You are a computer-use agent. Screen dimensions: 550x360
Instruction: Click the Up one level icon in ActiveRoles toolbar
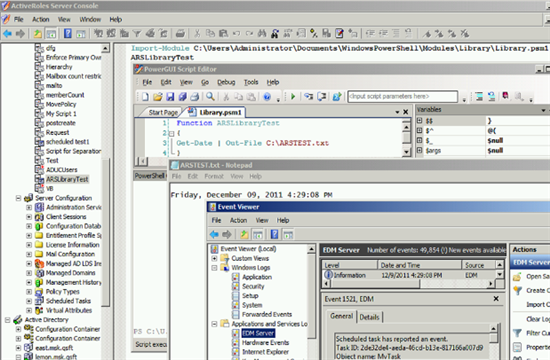pyautogui.click(x=37, y=34)
